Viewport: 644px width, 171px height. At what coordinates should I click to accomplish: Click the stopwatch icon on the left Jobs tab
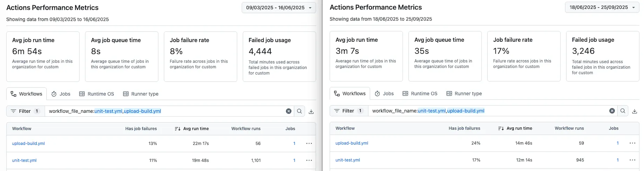[x=54, y=94]
